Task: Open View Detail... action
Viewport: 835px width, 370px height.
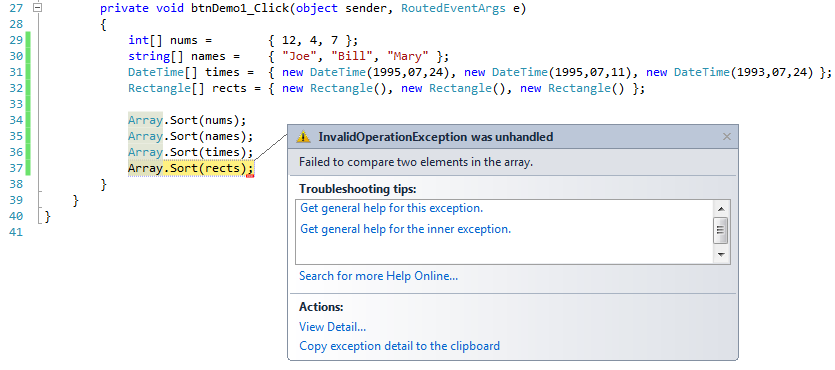Action: pos(332,327)
